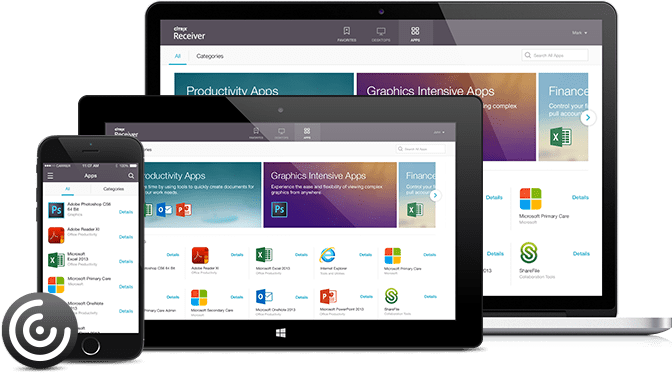Open the Productivity Apps banner on the laptop
672x373 pixels.
264,84
